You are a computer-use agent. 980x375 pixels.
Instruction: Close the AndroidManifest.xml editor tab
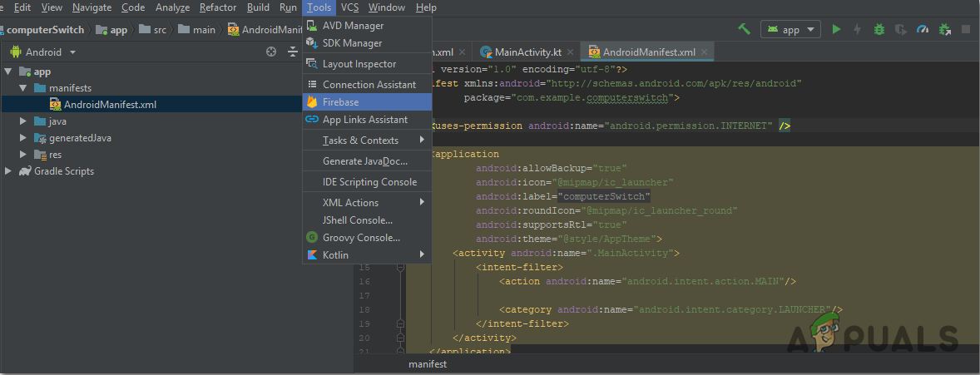point(705,52)
